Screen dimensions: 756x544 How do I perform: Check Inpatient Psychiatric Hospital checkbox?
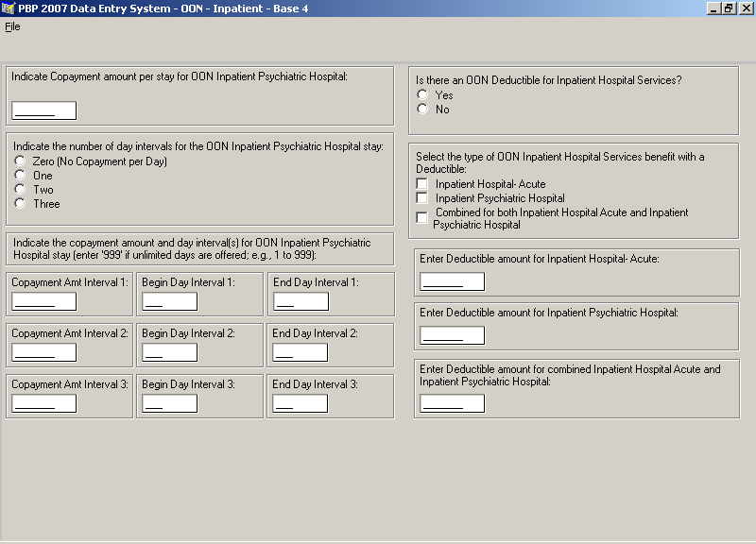(x=421, y=197)
